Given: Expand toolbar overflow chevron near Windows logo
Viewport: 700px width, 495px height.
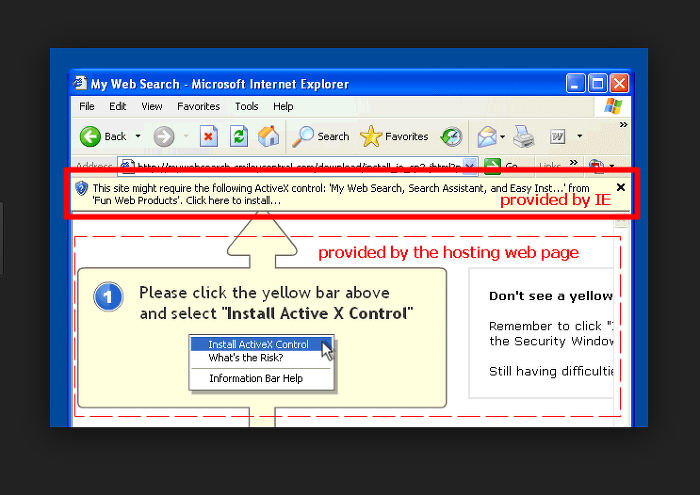Looking at the screenshot, I should tap(623, 125).
